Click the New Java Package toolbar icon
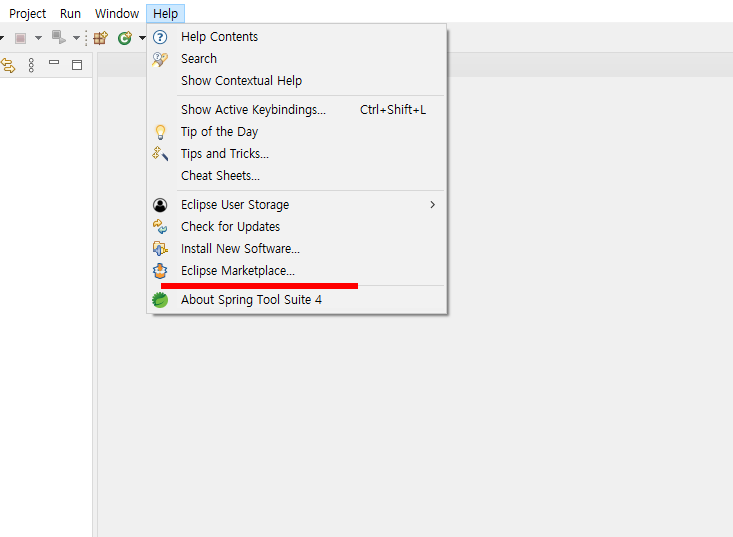Viewport: 733px width, 537px height. coord(101,38)
